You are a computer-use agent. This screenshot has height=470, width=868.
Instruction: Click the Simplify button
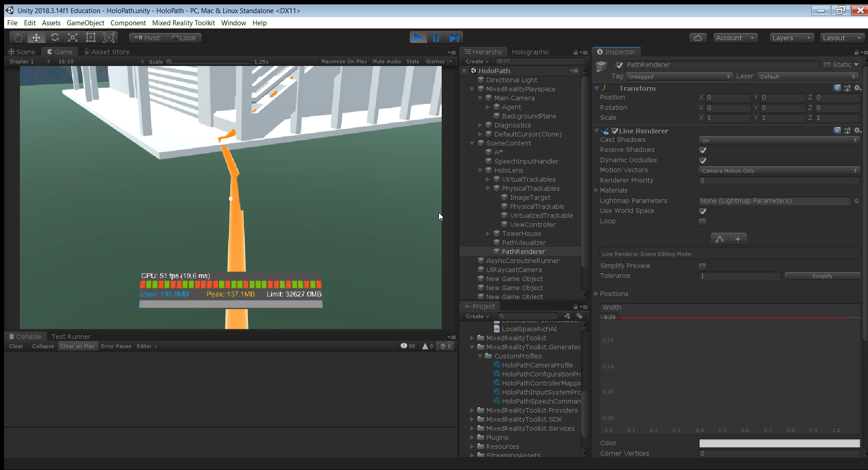click(x=822, y=276)
